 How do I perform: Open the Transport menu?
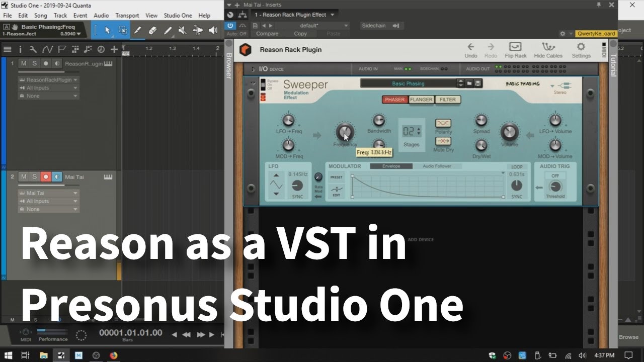point(127,16)
